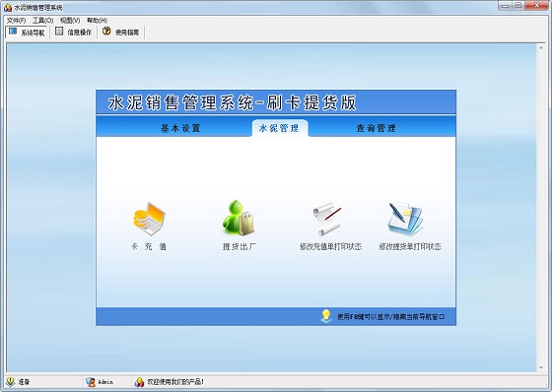
Task: Open the 帮助(H) menu
Action: point(98,21)
